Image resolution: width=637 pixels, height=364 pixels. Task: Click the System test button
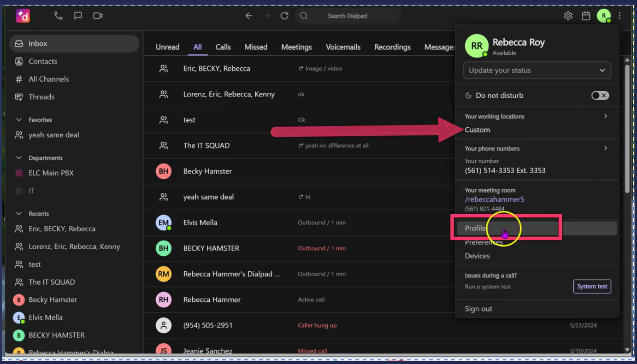coord(592,286)
